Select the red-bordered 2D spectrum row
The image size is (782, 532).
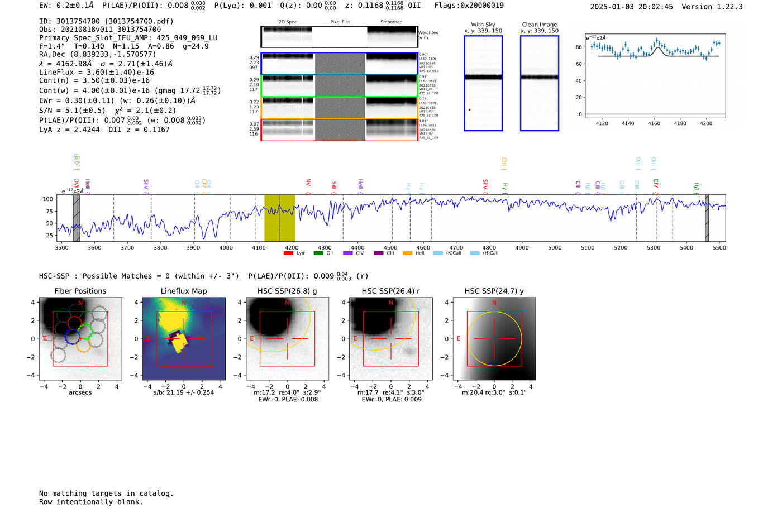tap(339, 130)
